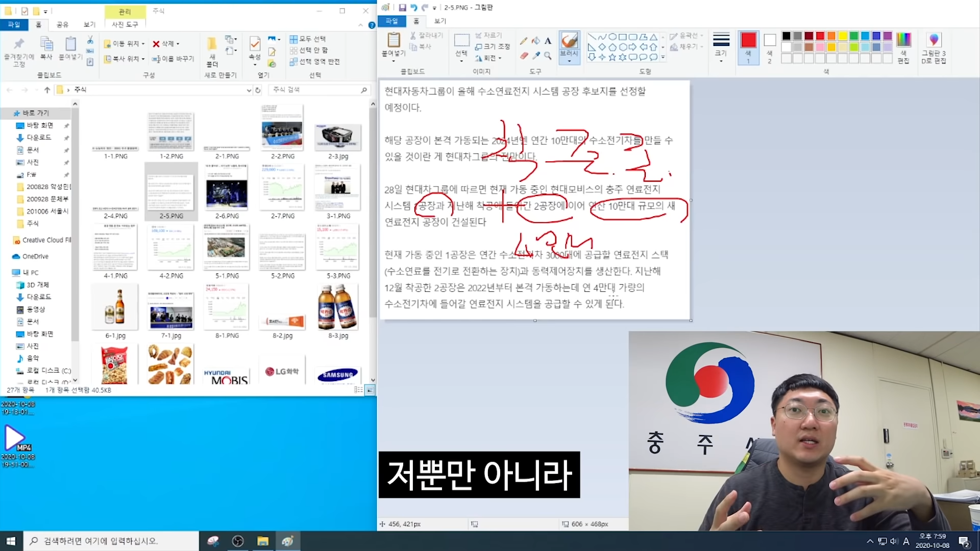Pick black swatch in Paint palette
This screenshot has width=980, height=551.
tap(786, 36)
